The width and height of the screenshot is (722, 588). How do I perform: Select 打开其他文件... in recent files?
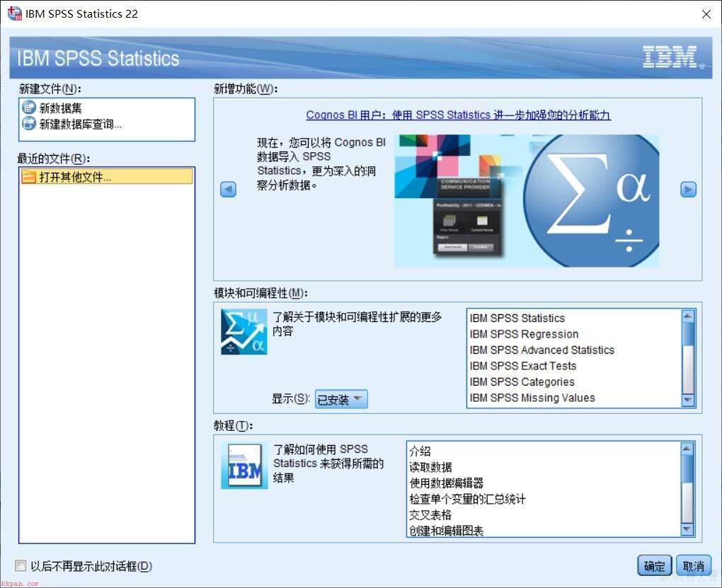point(107,177)
